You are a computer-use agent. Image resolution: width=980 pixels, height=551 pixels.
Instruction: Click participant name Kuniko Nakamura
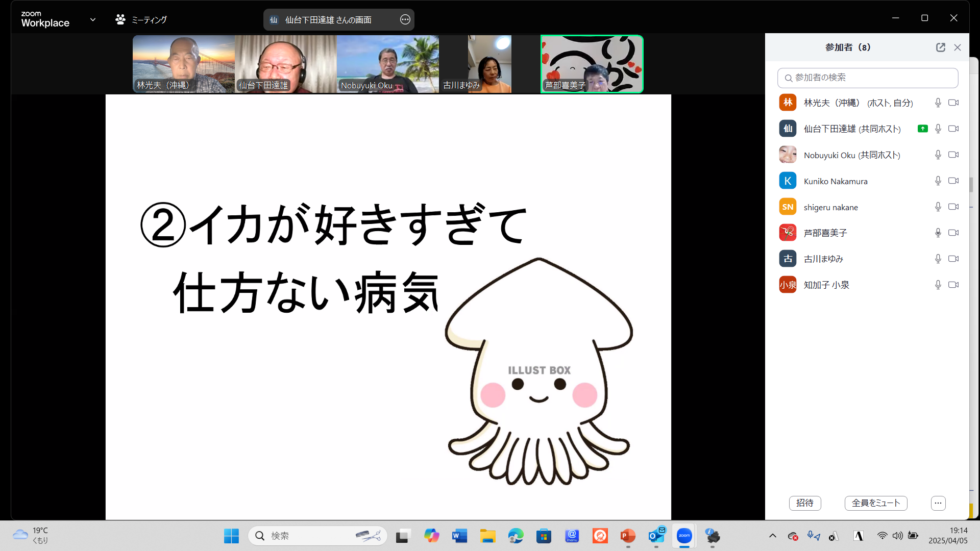coord(836,181)
